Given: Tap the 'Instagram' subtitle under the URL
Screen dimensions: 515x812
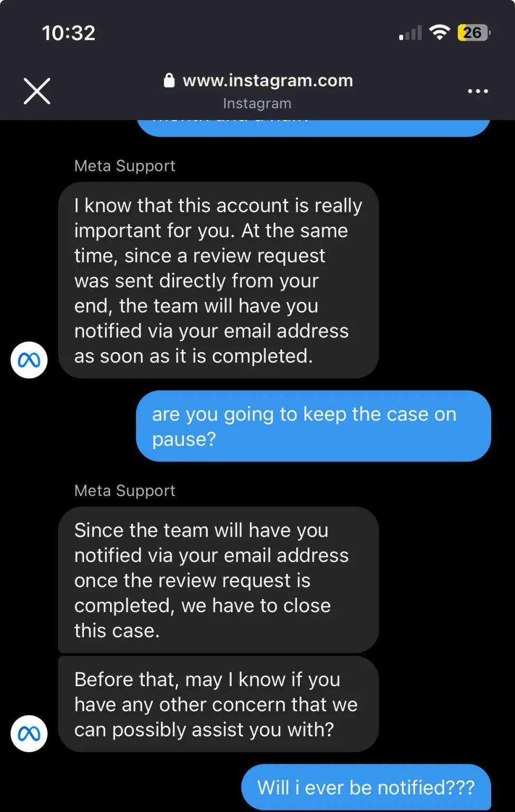Looking at the screenshot, I should pos(257,103).
